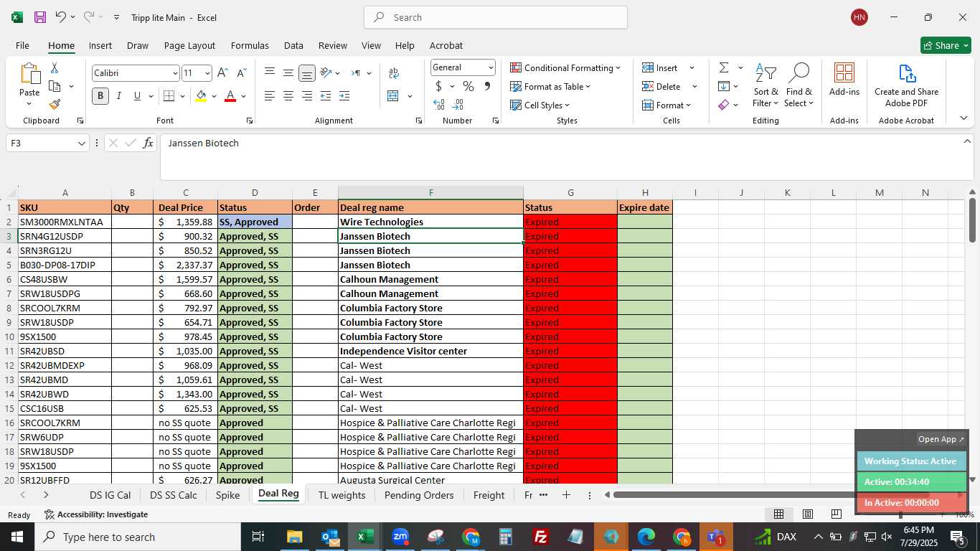Viewport: 980px width, 551px height.
Task: Open the File menu tab
Action: pyautogui.click(x=22, y=45)
